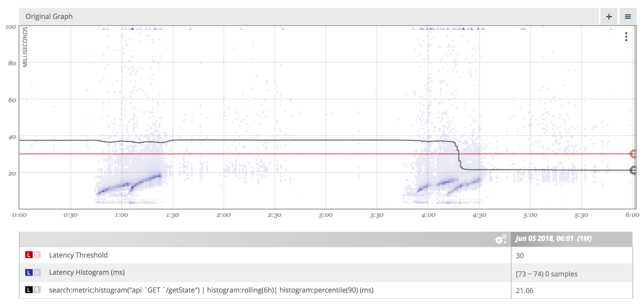
Task: Toggle L axis for percentile(90) metric
Action: coord(29,290)
